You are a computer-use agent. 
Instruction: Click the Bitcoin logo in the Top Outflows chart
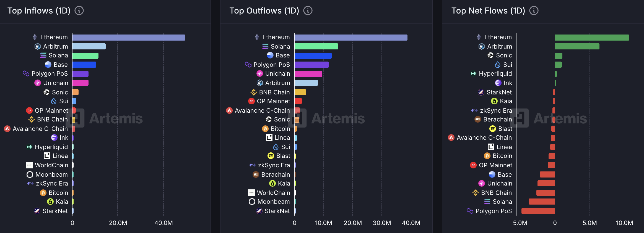coord(265,129)
